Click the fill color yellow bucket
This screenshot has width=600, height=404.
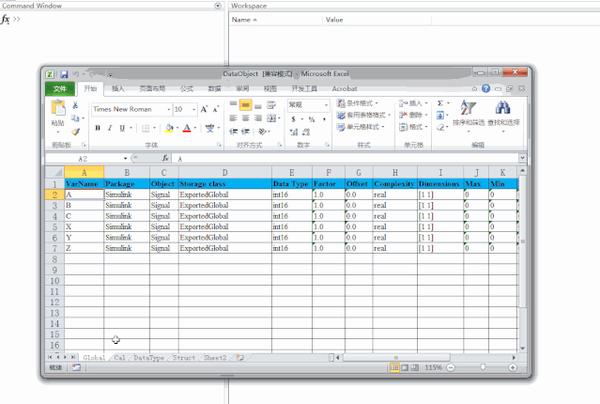pos(169,128)
